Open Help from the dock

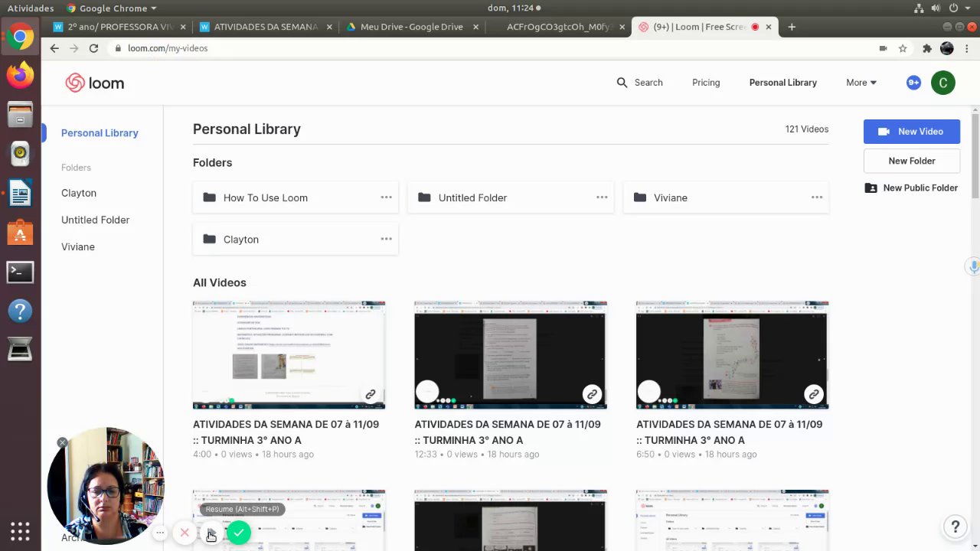click(20, 311)
